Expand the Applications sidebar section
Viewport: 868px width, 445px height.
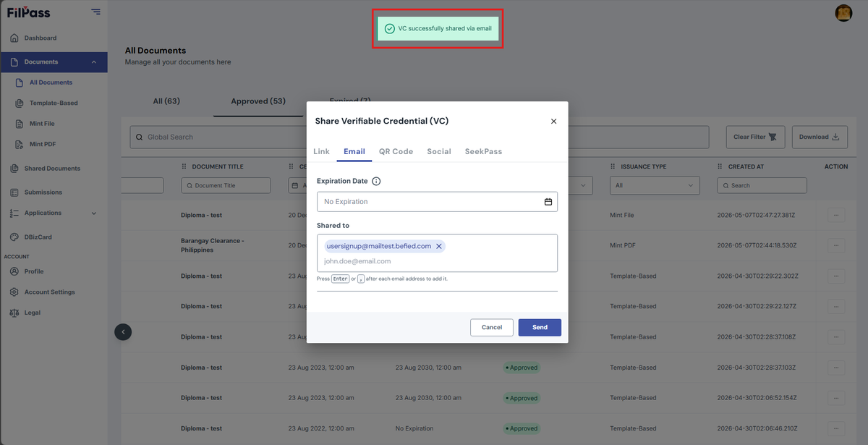point(93,213)
